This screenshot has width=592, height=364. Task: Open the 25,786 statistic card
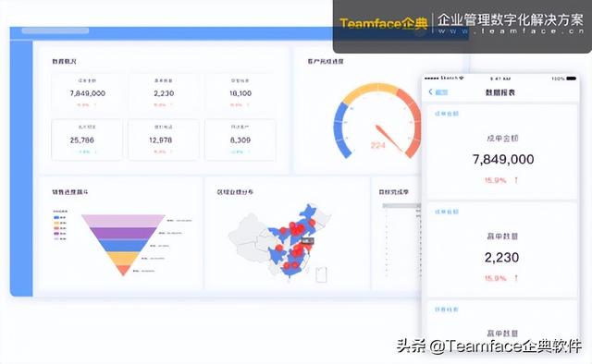click(x=87, y=140)
